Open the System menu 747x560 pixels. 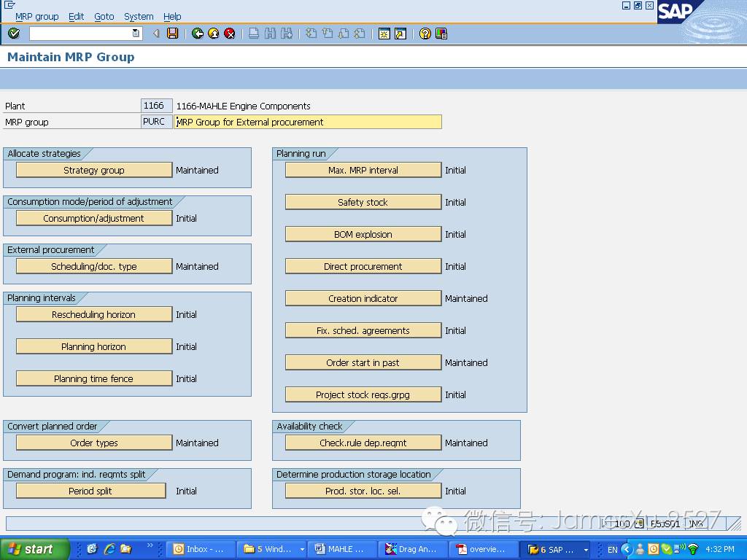click(x=139, y=17)
